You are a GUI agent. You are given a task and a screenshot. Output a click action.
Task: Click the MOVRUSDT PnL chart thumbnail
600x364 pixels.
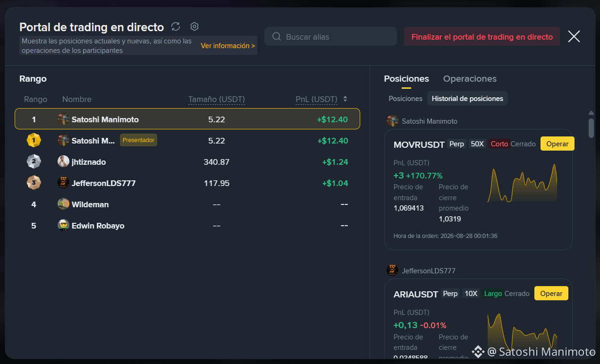tap(523, 184)
